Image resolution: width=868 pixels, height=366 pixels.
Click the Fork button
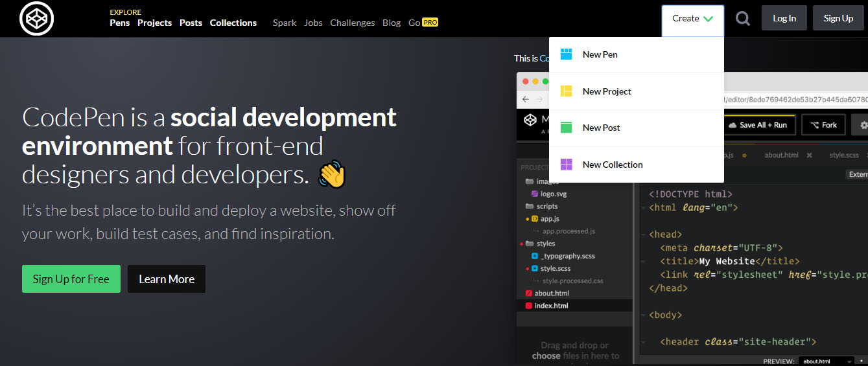[823, 125]
